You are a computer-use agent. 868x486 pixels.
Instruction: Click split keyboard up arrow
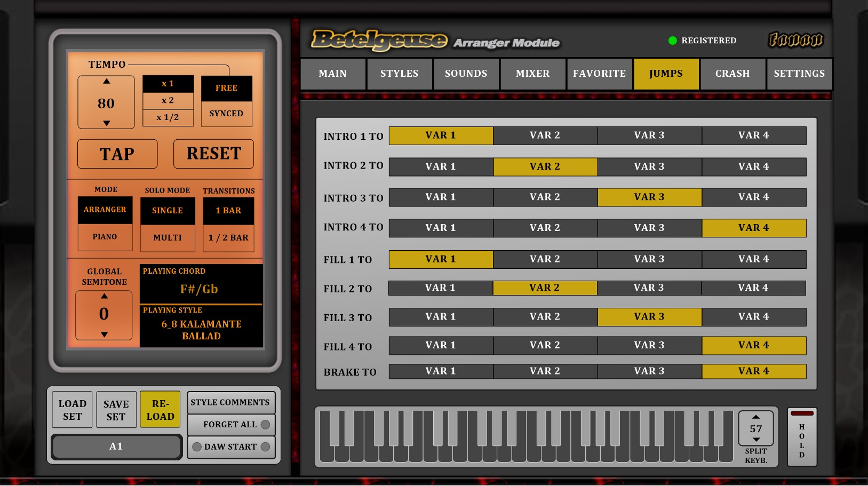click(756, 417)
